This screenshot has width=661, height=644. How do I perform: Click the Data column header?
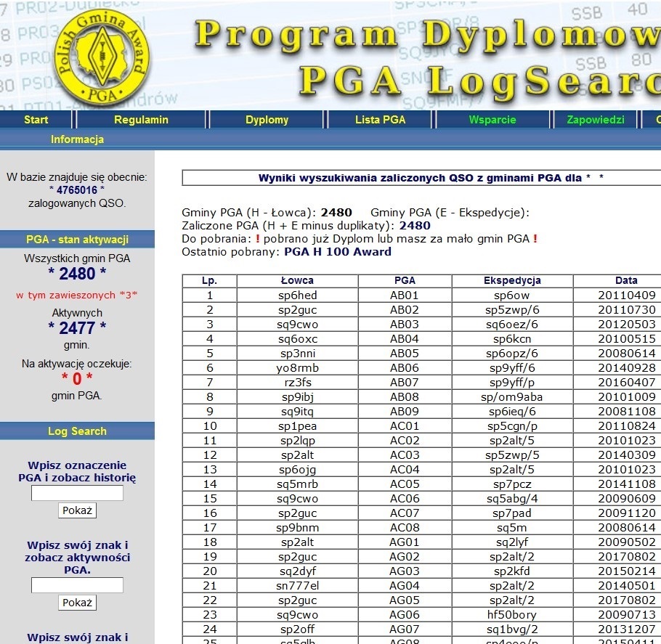pos(625,280)
